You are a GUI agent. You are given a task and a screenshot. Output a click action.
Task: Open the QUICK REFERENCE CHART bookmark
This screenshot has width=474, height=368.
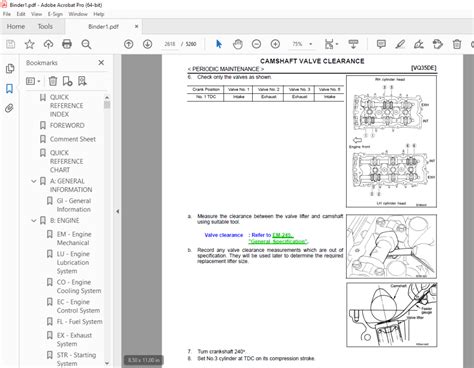66,161
